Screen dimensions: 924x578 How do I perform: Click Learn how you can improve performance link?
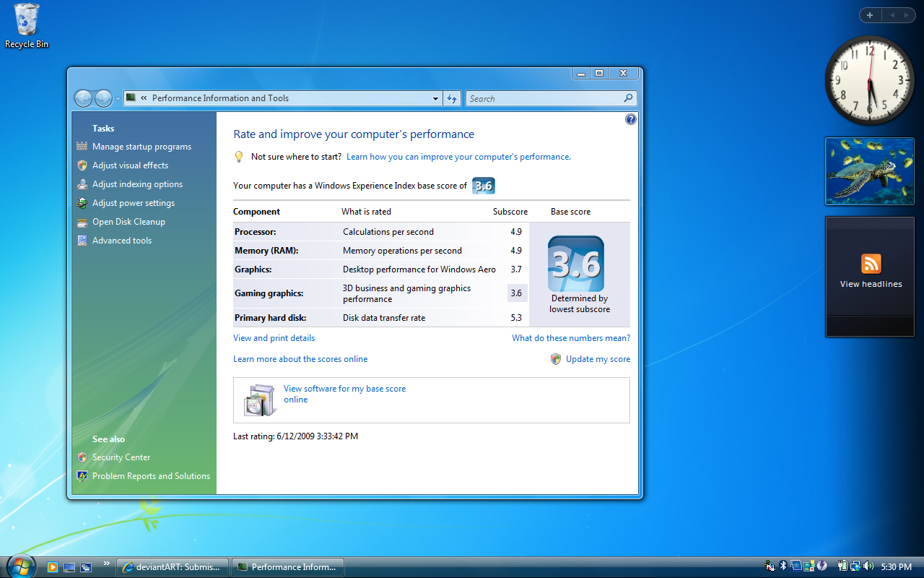pyautogui.click(x=458, y=157)
